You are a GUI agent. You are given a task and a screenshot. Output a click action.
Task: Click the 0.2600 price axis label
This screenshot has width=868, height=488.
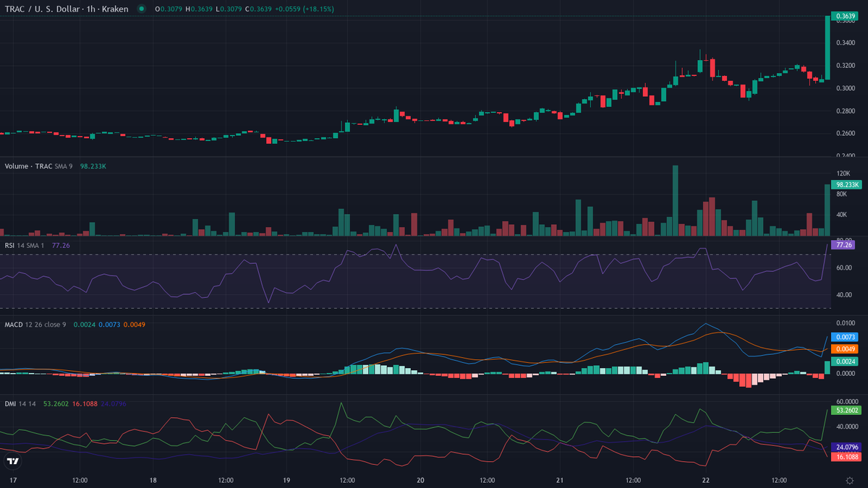[845, 134]
